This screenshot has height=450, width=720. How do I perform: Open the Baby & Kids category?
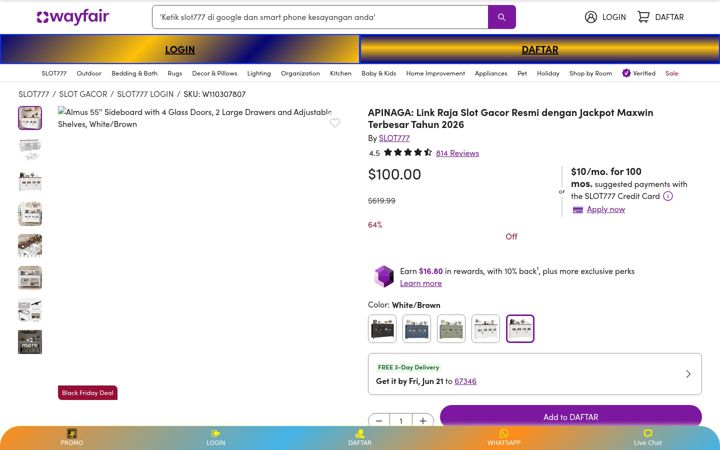tap(378, 73)
